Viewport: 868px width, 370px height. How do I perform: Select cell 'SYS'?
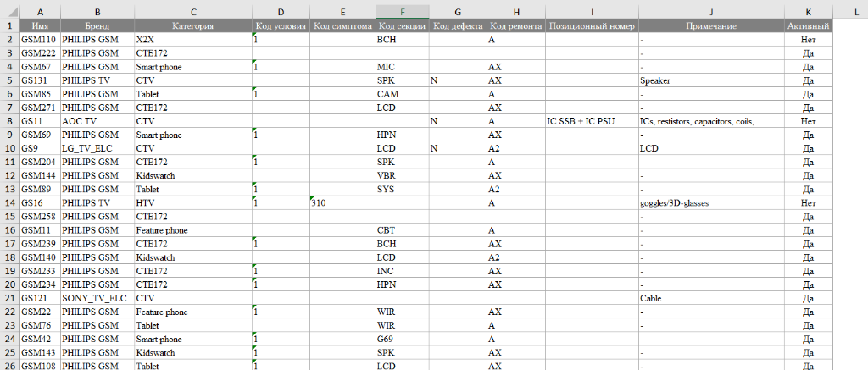click(x=403, y=189)
